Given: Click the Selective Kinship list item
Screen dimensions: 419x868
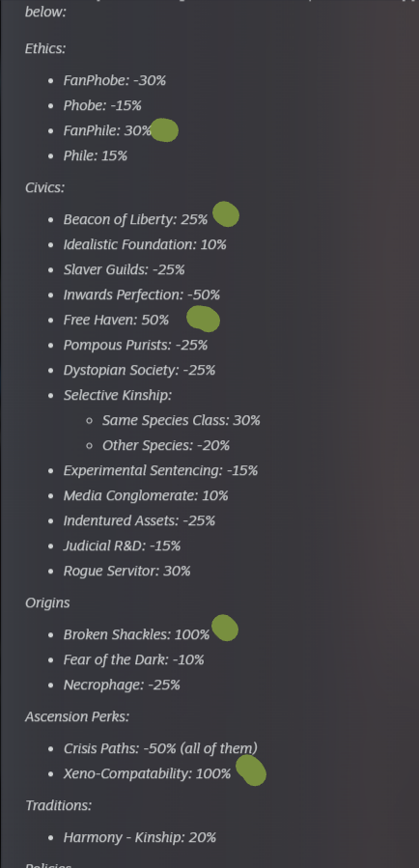Looking at the screenshot, I should point(118,395).
